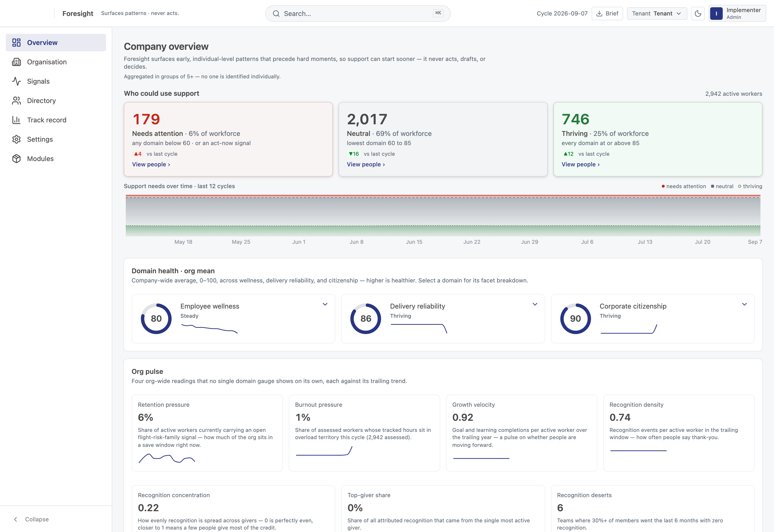
Task: Click the Modules cube icon
Action: point(16,159)
